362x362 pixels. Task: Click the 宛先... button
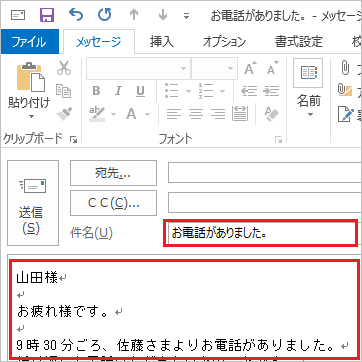[x=113, y=173]
